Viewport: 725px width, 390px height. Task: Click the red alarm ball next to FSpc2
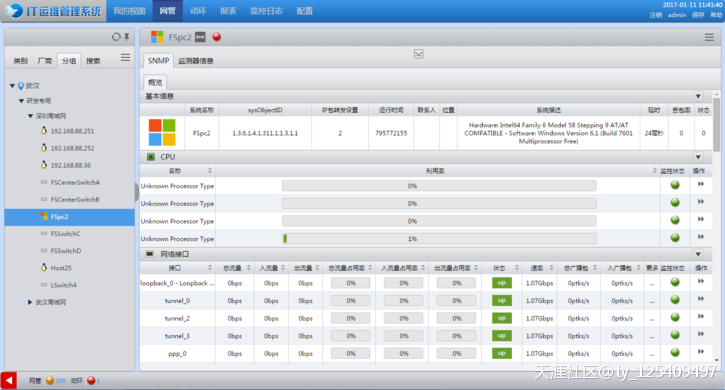(x=216, y=37)
